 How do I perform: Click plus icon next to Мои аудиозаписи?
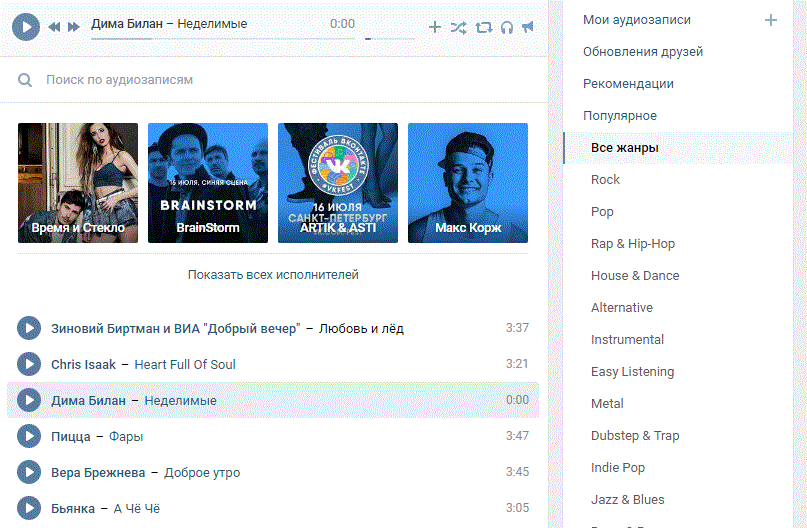click(x=770, y=20)
